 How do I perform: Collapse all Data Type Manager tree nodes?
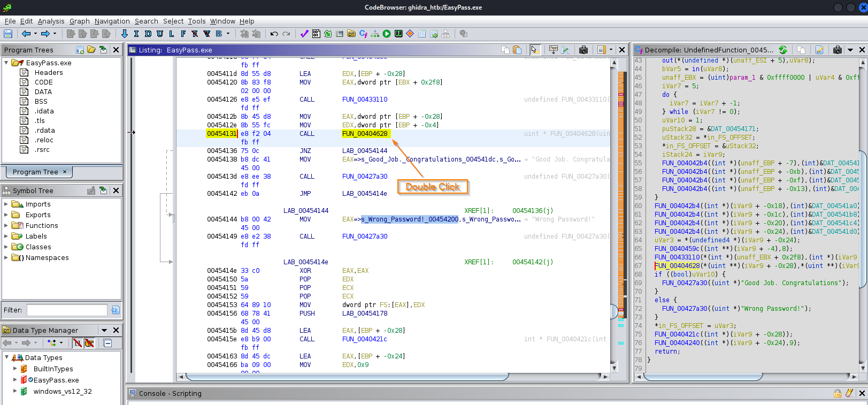click(107, 343)
